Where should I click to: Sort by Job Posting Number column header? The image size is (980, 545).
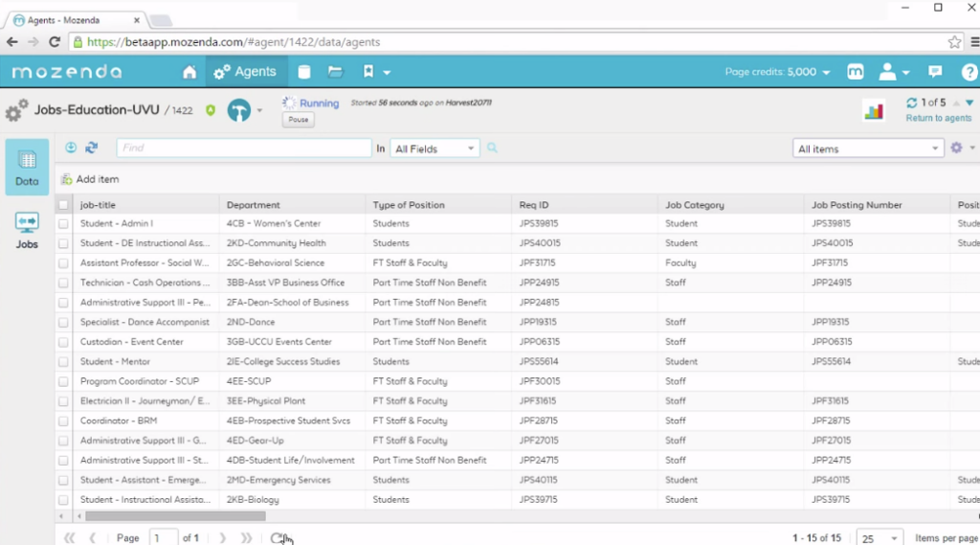tap(878, 205)
